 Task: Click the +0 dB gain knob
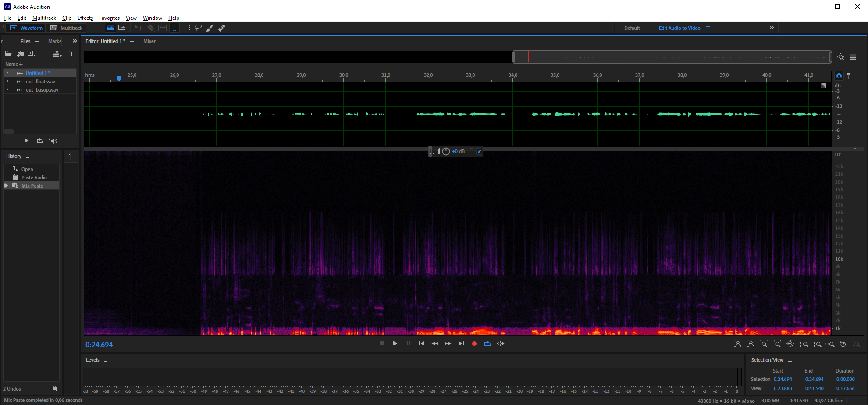pos(446,151)
